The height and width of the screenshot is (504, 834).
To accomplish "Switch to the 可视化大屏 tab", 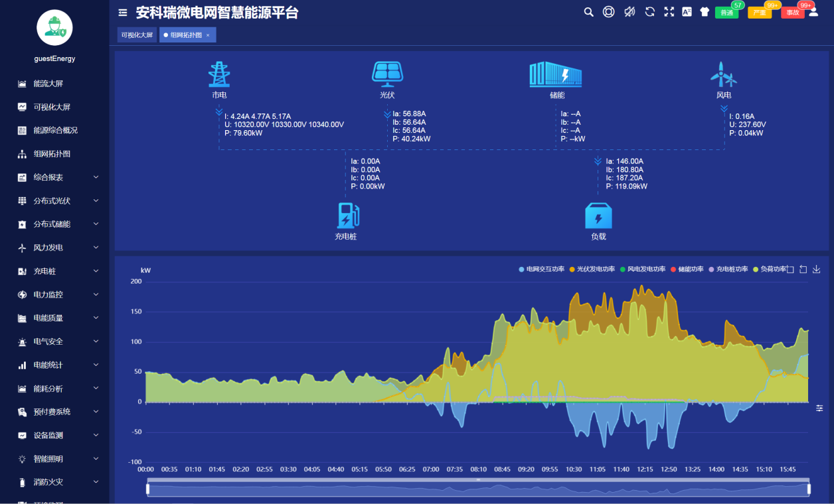I will [137, 34].
